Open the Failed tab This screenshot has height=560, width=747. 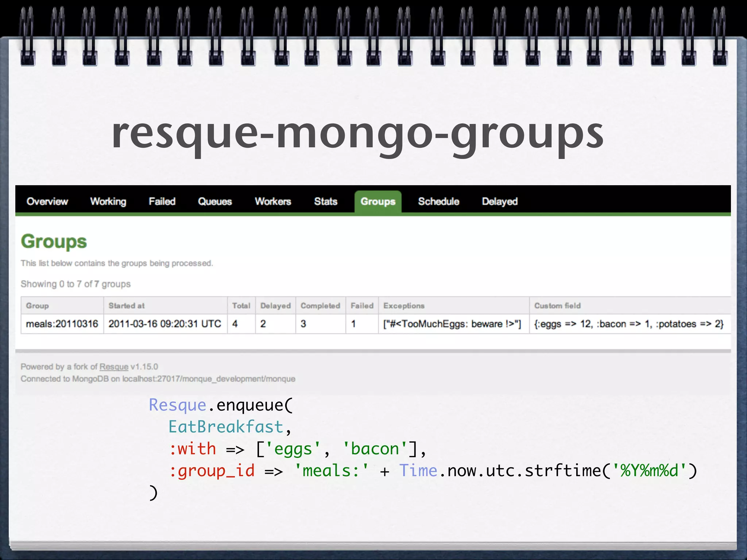click(162, 201)
